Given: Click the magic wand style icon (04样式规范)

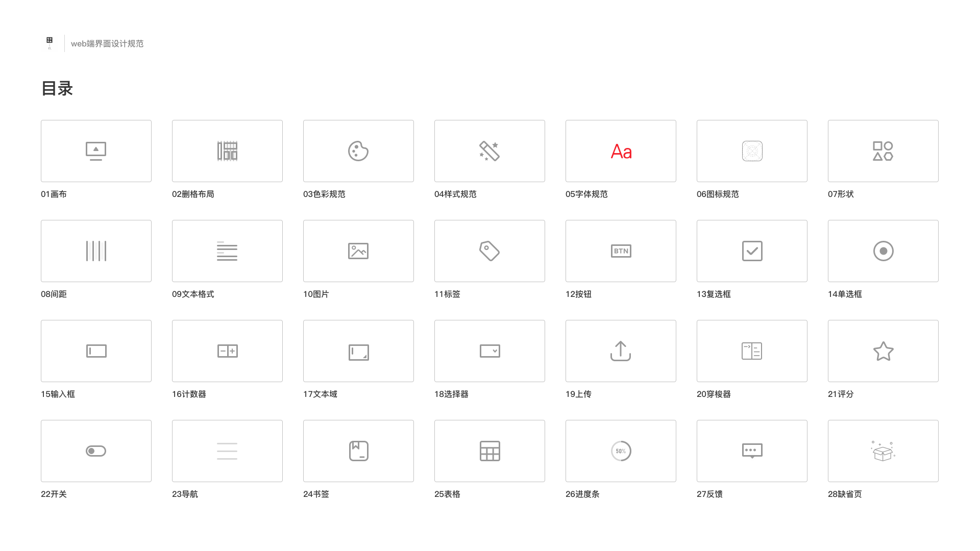Looking at the screenshot, I should (489, 151).
